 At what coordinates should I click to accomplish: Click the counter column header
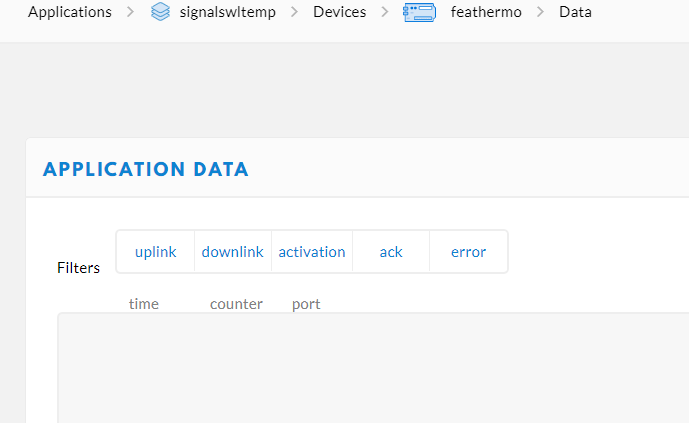(x=236, y=304)
